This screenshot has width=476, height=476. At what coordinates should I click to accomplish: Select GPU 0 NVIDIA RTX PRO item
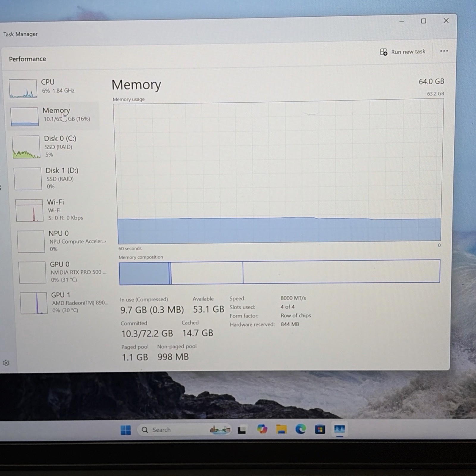pyautogui.click(x=62, y=272)
